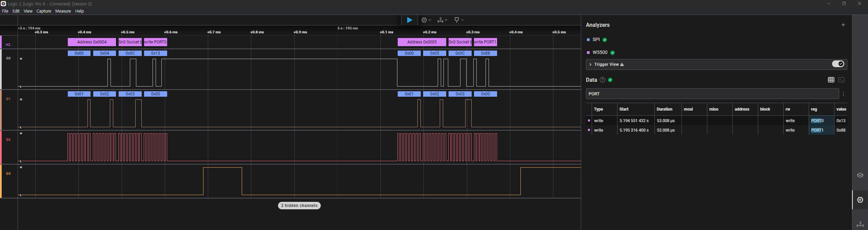
Task: Select the PORT1 cell in data table
Action: 821,130
